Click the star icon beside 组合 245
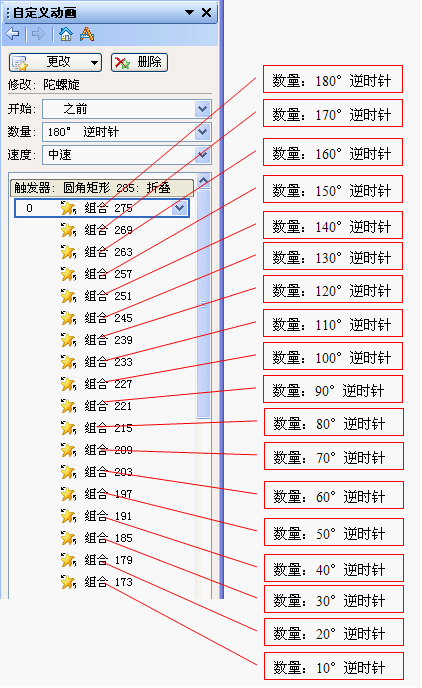The image size is (422, 688). pos(68,318)
